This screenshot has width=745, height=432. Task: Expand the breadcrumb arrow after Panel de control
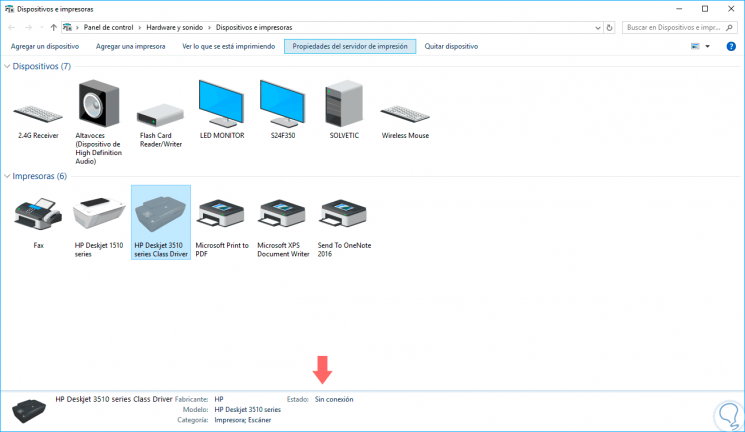(x=140, y=28)
